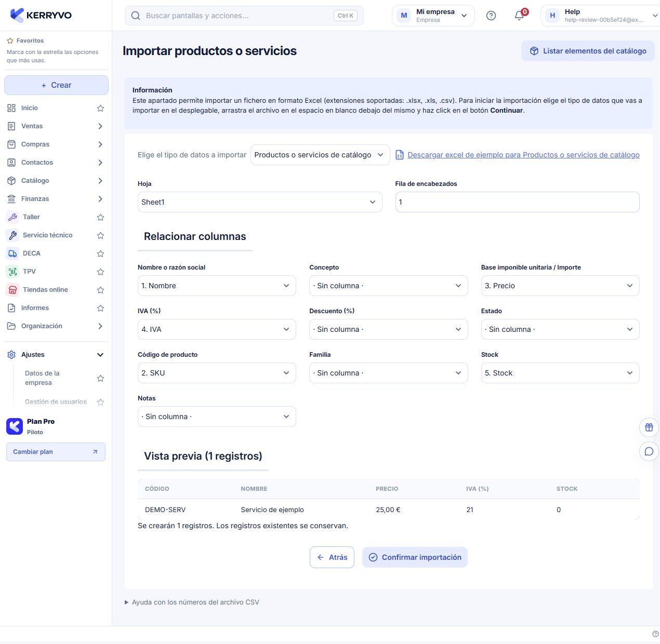Click the Ajustes gear icon
Viewport: 660px width, 644px height.
pos(11,355)
